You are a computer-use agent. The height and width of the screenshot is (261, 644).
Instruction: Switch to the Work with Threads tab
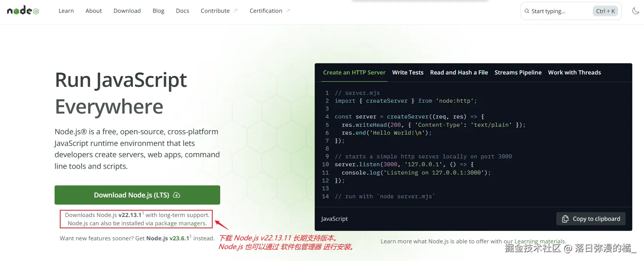click(x=574, y=73)
